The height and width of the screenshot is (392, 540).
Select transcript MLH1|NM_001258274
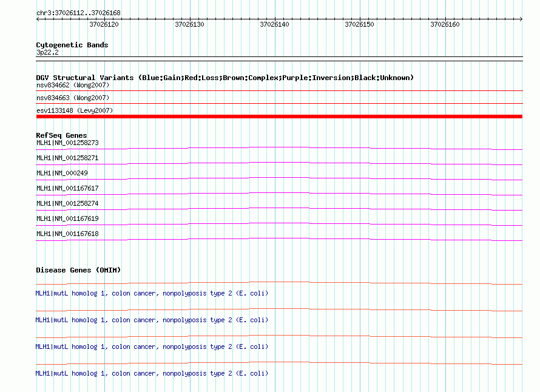tap(67, 203)
